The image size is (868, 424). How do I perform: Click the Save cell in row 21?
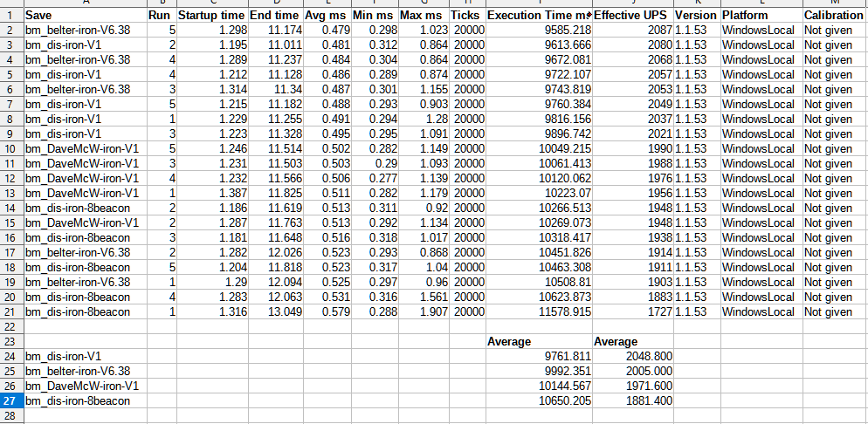[x=86, y=311]
